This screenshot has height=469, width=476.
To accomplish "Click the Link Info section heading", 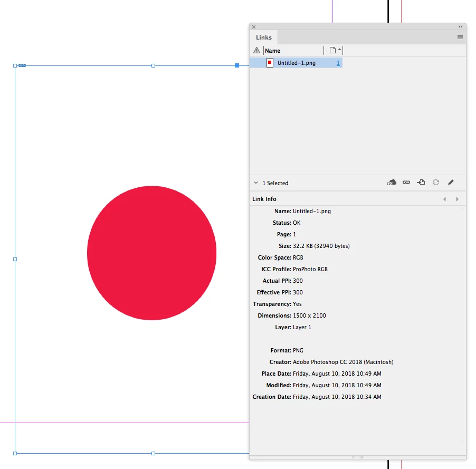I will point(264,199).
